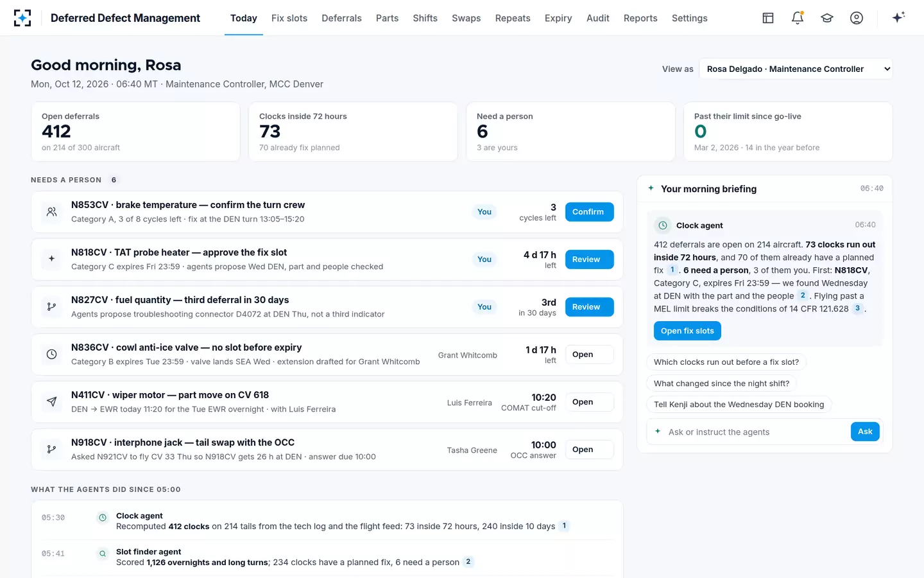924x578 pixels.
Task: Go to the Audit tab
Action: point(597,18)
